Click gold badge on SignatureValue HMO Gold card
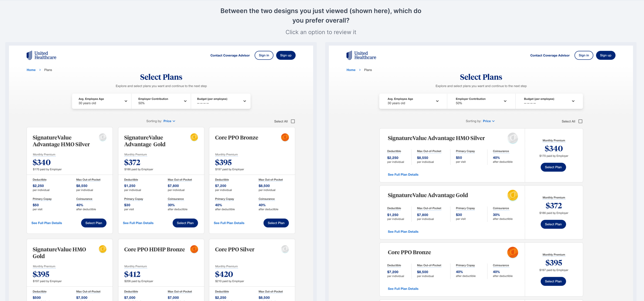Viewport: 644px width, 301px height. coord(103,249)
